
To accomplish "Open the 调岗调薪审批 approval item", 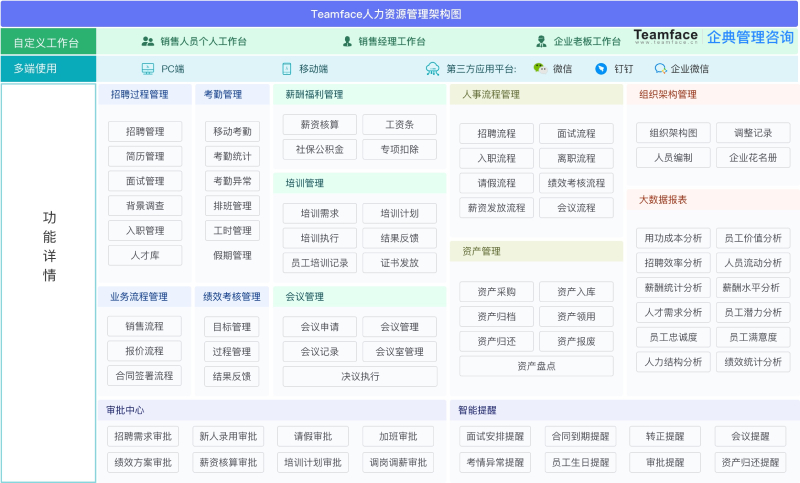I will point(397,463).
